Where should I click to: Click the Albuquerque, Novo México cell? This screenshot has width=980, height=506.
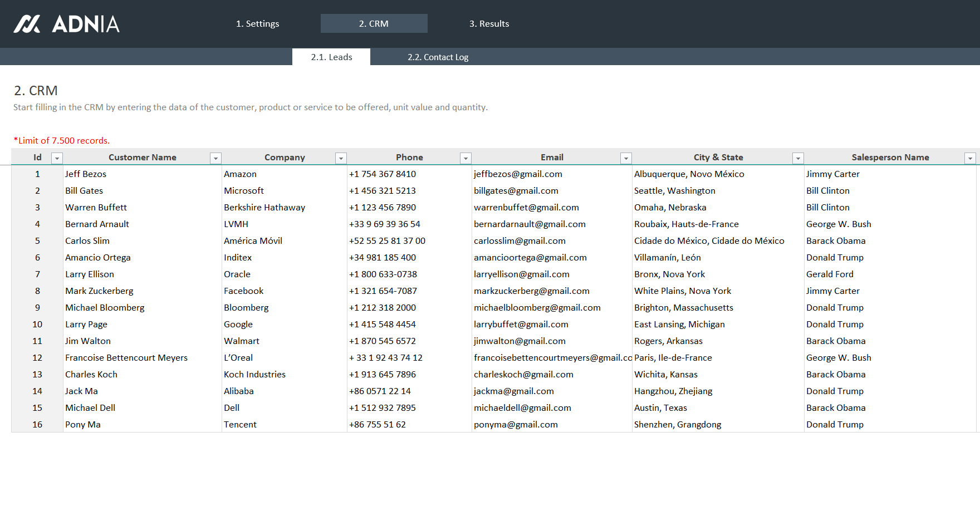coord(718,174)
